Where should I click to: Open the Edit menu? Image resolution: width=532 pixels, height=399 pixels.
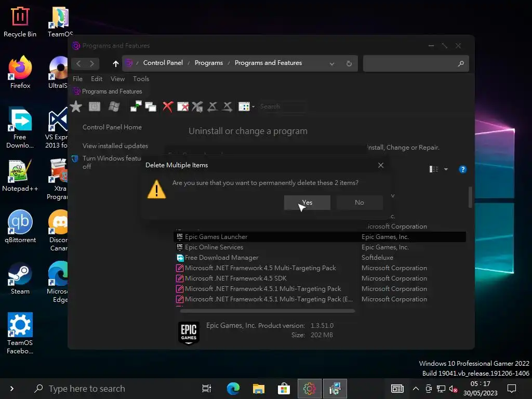[97, 79]
